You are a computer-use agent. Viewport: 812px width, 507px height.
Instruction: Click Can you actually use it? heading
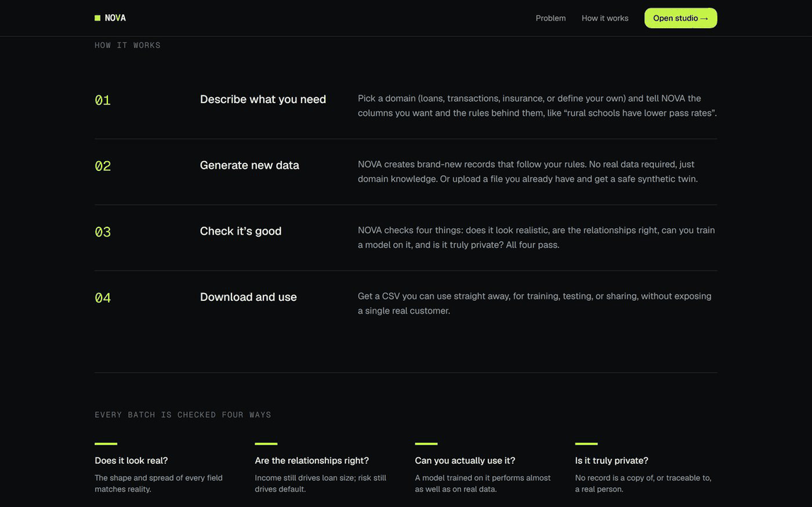(x=465, y=460)
